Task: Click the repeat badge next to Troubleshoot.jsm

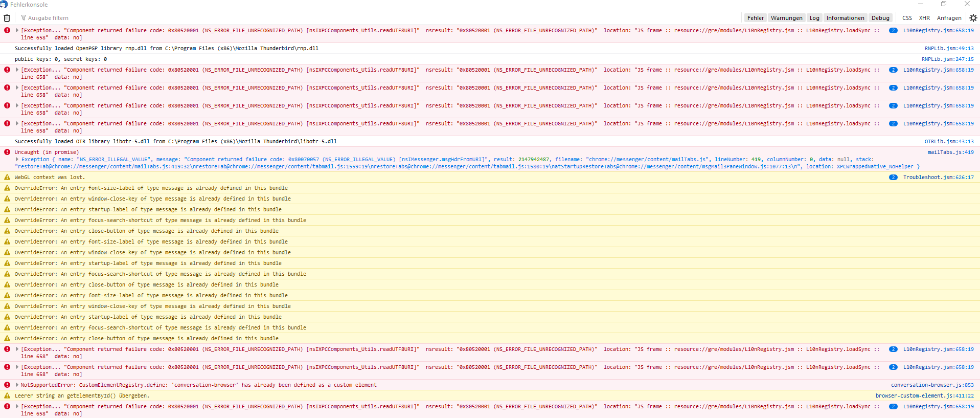Action: pos(893,178)
